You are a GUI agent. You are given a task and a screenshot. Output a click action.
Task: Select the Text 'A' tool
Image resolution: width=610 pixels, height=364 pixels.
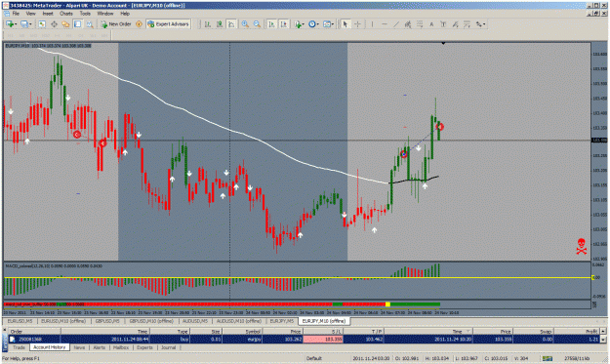(431, 24)
